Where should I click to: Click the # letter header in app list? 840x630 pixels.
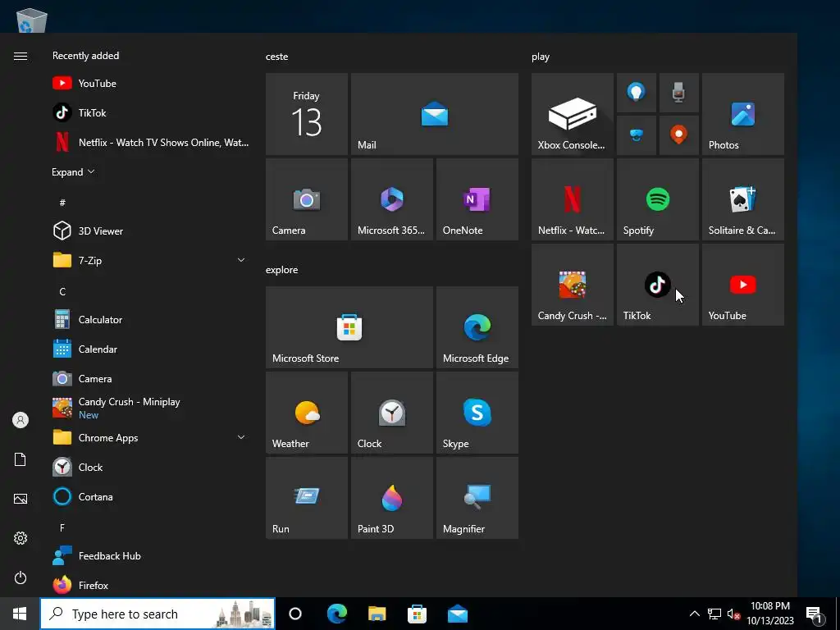point(62,203)
